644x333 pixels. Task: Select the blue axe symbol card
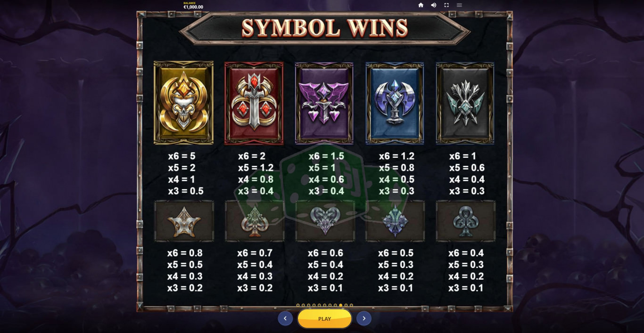pyautogui.click(x=395, y=103)
